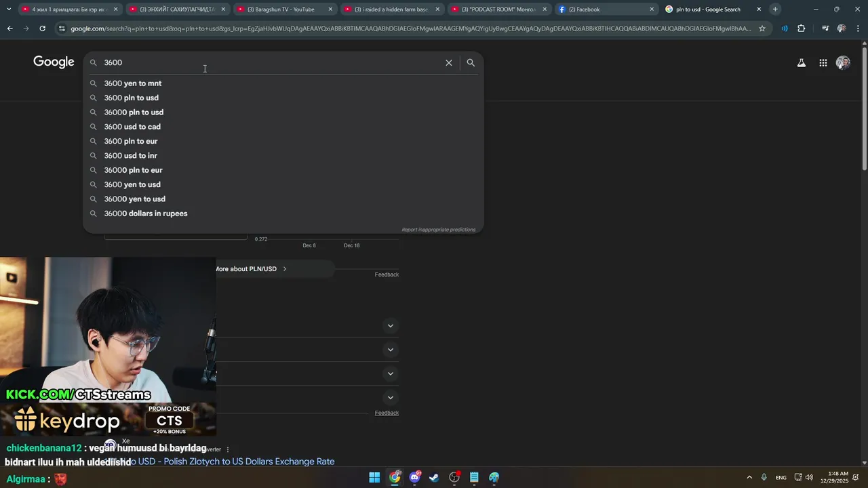Open the Chrome profile avatar in toolbar
868x488 pixels.
coord(842,28)
